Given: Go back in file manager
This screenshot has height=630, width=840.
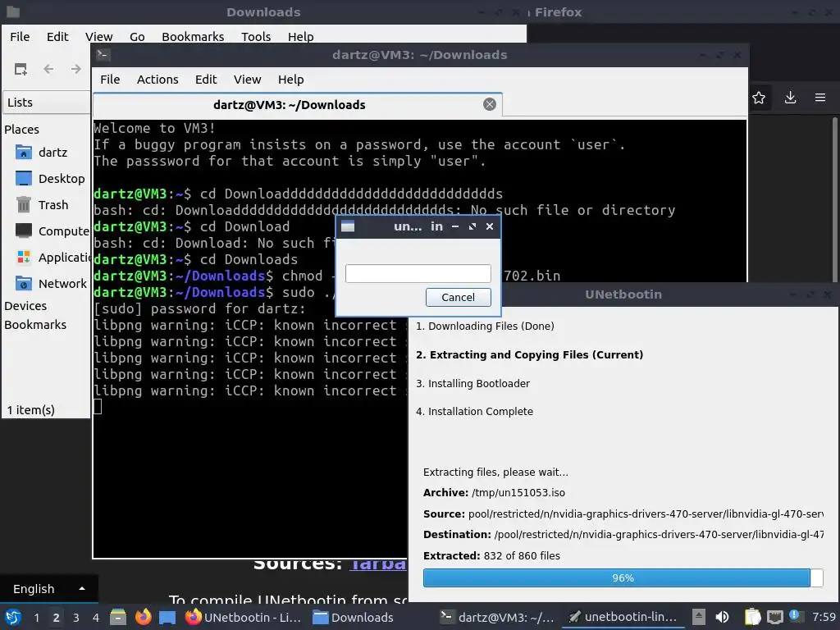Looking at the screenshot, I should [48, 69].
